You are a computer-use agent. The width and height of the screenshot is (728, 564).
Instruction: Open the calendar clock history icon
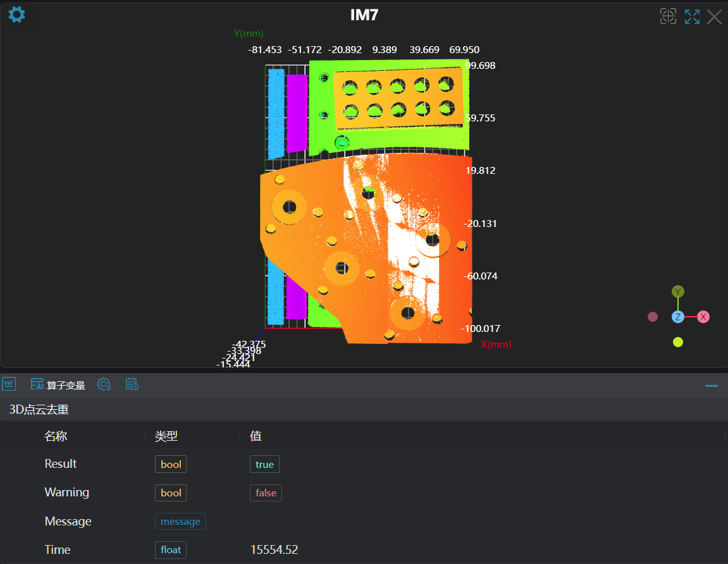pos(132,384)
